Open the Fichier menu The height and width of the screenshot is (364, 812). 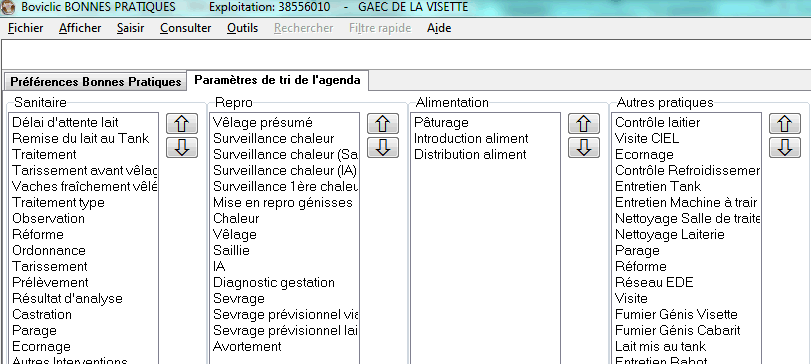25,28
